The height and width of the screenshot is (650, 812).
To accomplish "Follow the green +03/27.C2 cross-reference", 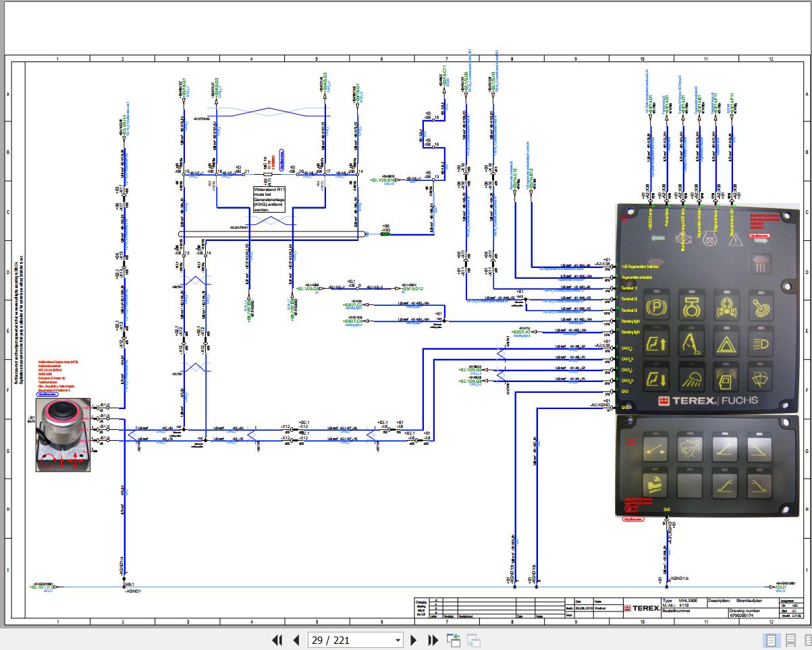I will pos(352,306).
